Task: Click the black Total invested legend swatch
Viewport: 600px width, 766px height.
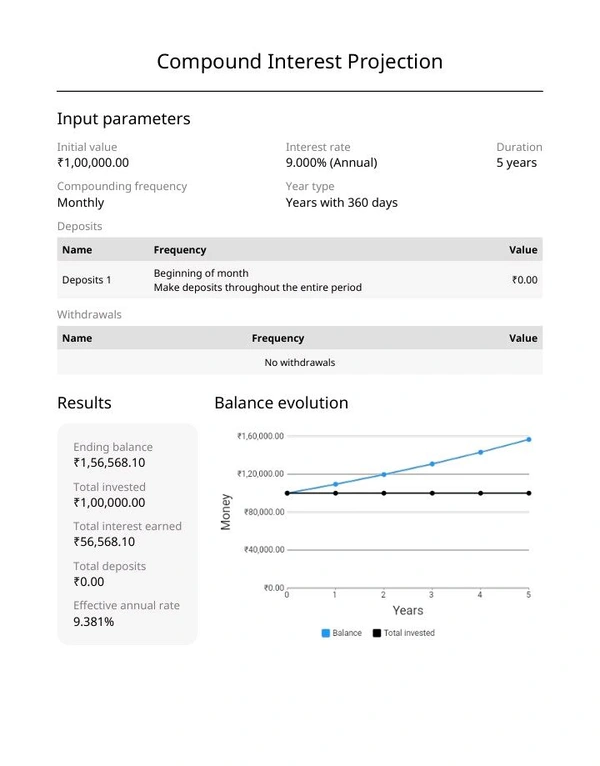Action: point(377,633)
